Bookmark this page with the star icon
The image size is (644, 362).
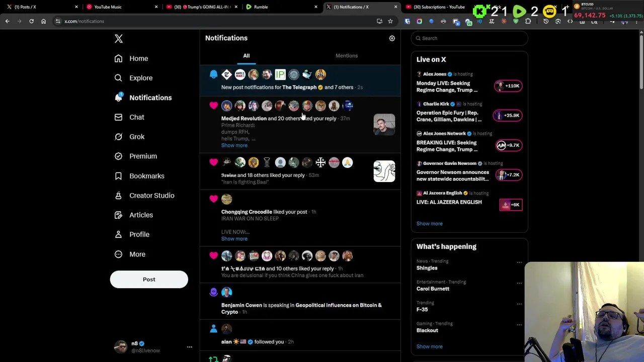coord(390,21)
